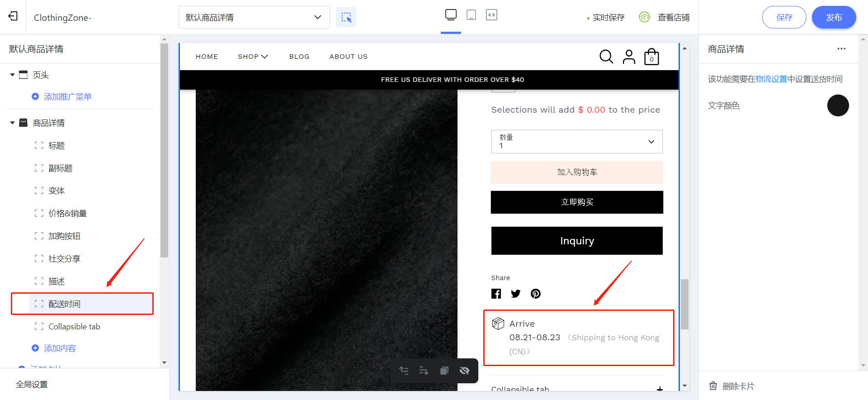Click the 立即购买 button
868x400 pixels.
point(577,202)
